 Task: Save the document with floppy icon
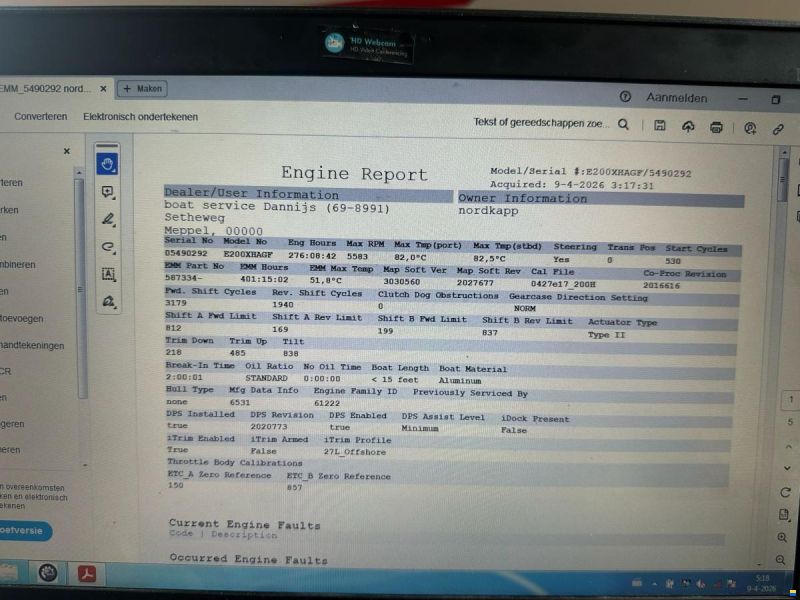click(659, 125)
